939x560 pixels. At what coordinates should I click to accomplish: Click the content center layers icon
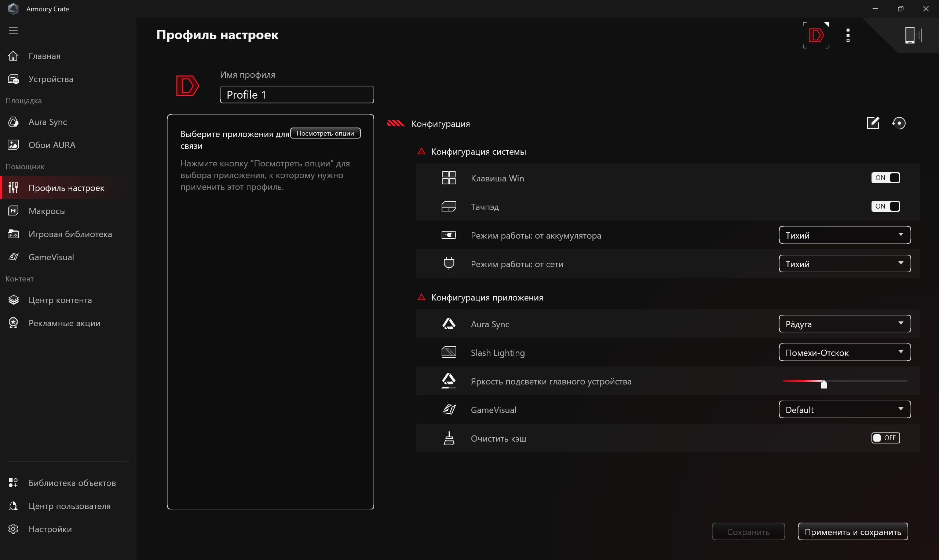pyautogui.click(x=13, y=300)
